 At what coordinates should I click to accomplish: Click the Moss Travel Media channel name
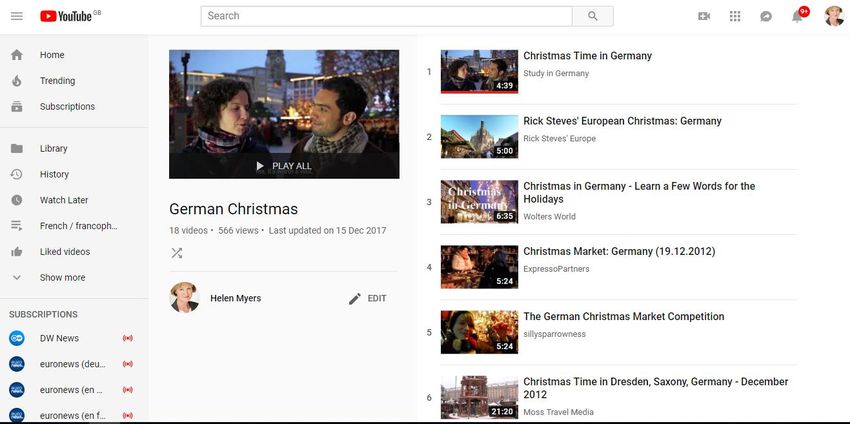558,412
